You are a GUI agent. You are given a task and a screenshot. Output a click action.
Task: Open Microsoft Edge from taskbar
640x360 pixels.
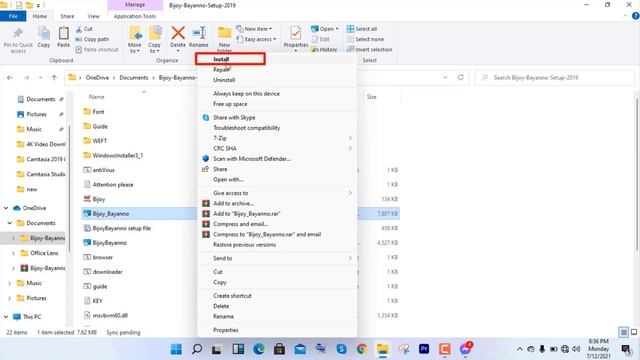pos(259,349)
